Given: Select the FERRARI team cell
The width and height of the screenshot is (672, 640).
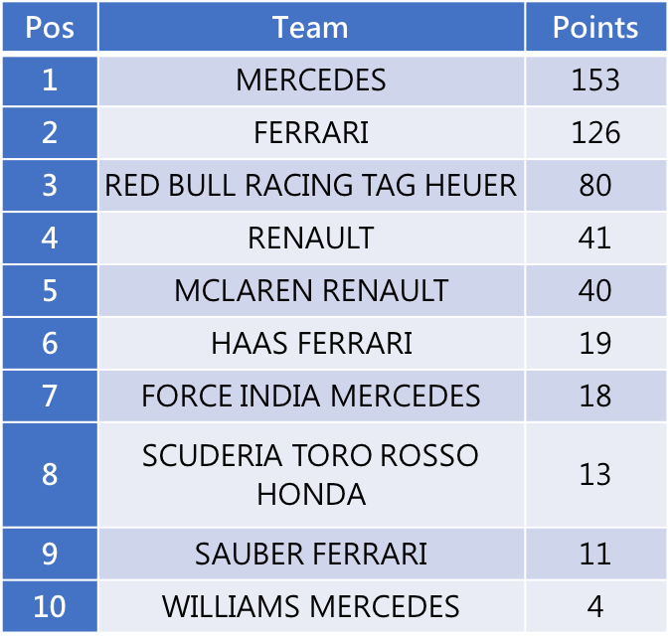Looking at the screenshot, I should (311, 133).
